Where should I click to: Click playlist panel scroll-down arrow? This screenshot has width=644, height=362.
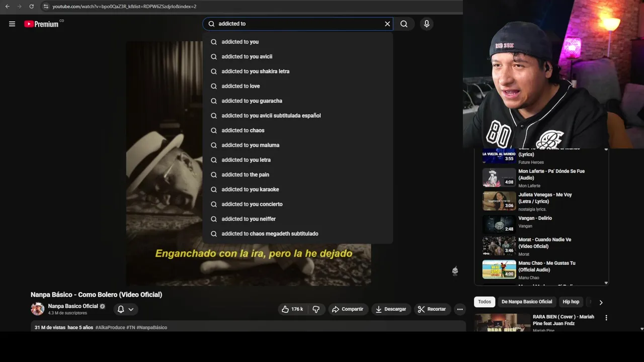606,283
